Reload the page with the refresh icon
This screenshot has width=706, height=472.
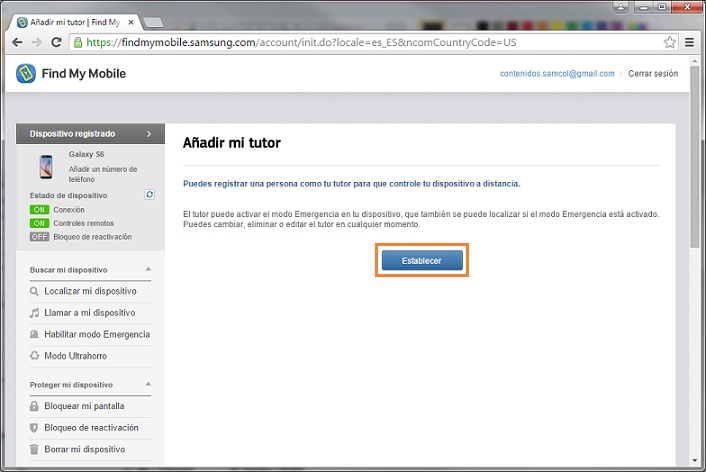[56, 42]
